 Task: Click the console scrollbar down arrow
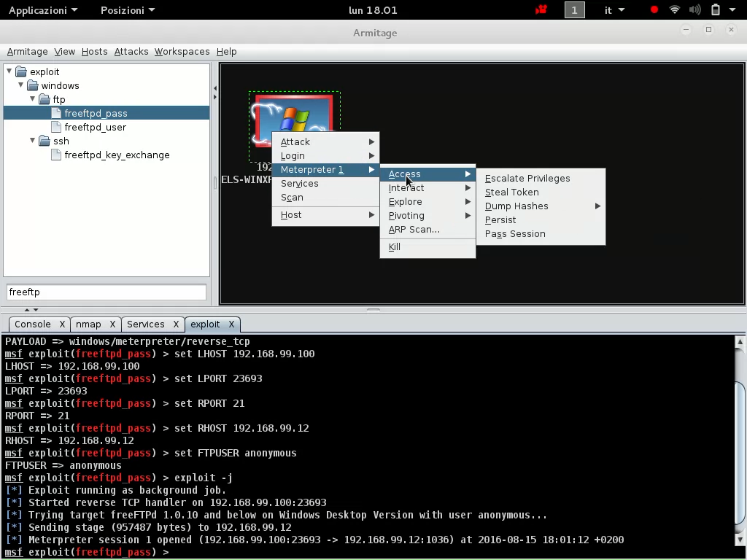click(740, 540)
